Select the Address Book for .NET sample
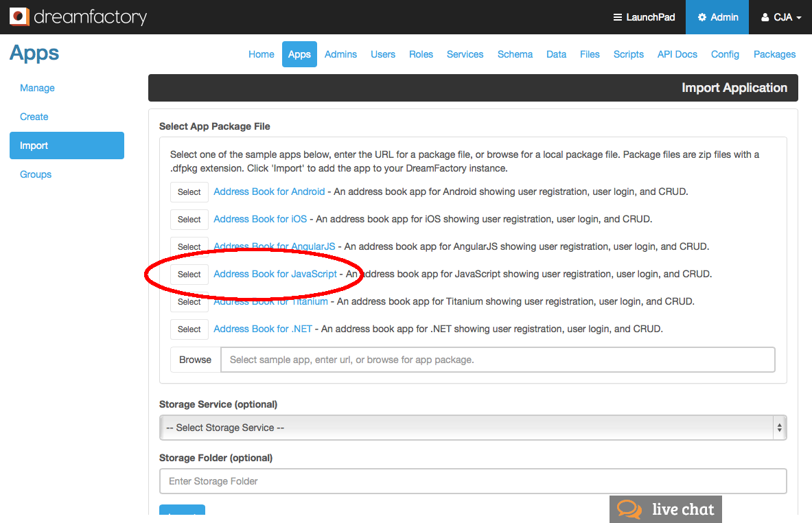The height and width of the screenshot is (523, 812). pyautogui.click(x=189, y=329)
